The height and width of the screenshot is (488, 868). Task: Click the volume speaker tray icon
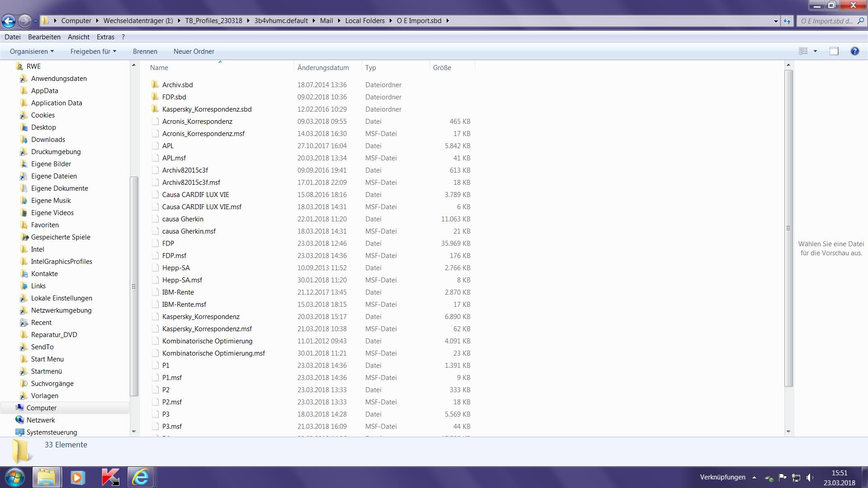pos(810,478)
